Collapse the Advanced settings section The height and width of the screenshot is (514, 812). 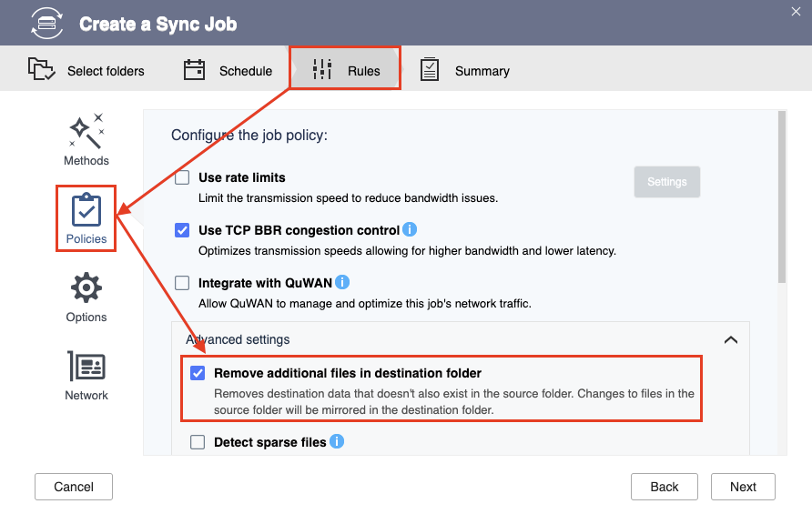pos(731,340)
